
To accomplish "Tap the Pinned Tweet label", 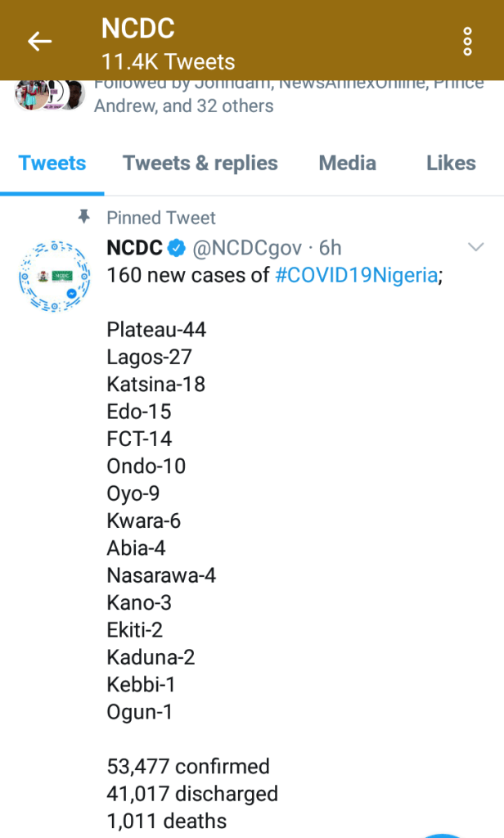I will click(161, 218).
